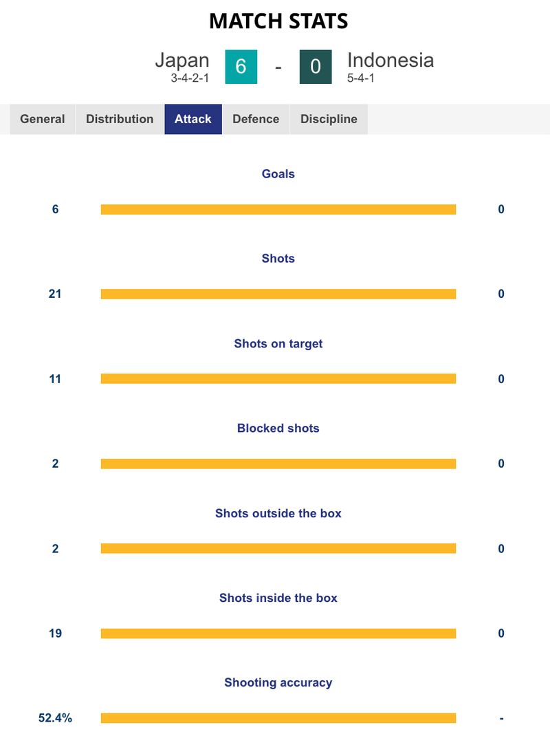
Task: Click the Indonesia team name
Action: (x=390, y=61)
